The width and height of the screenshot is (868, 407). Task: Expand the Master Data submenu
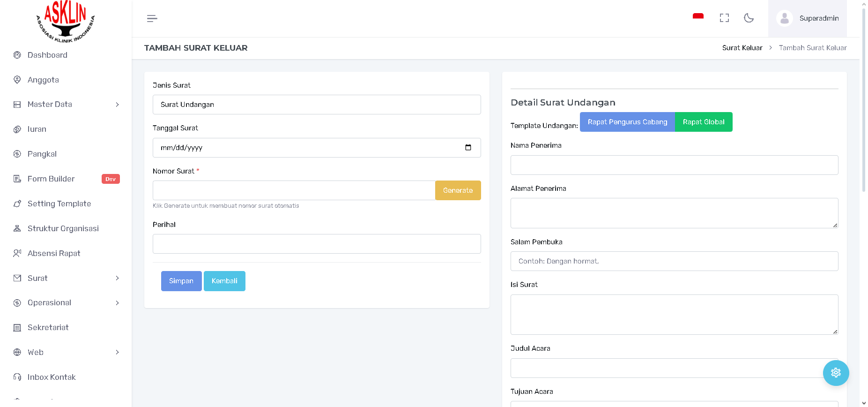pos(117,105)
